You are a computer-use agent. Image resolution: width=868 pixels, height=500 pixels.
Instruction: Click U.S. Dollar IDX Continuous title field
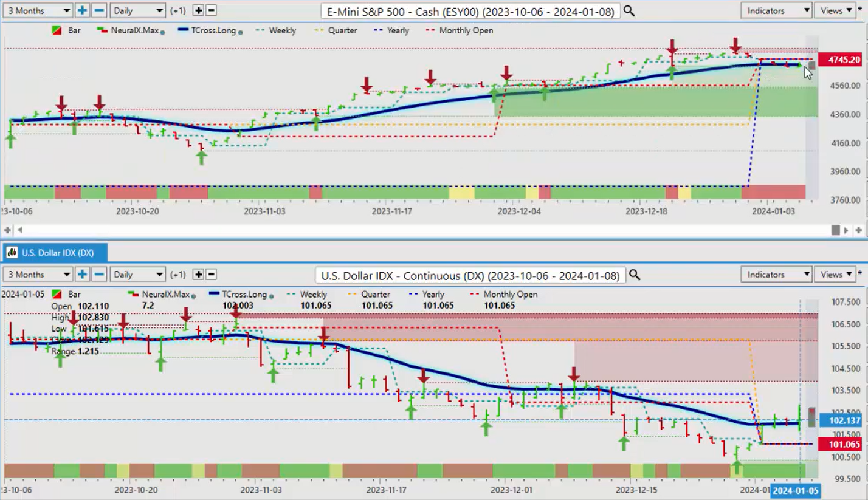click(471, 275)
